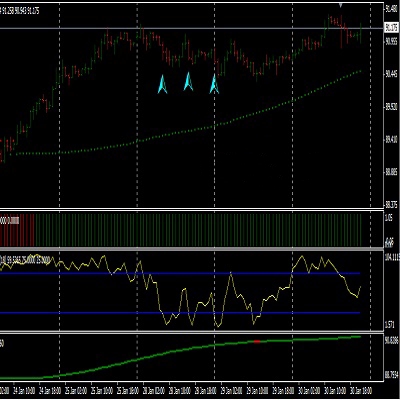The width and height of the screenshot is (400, 400).
Task: Select the middle cyan up arrow signal
Action: (188, 81)
